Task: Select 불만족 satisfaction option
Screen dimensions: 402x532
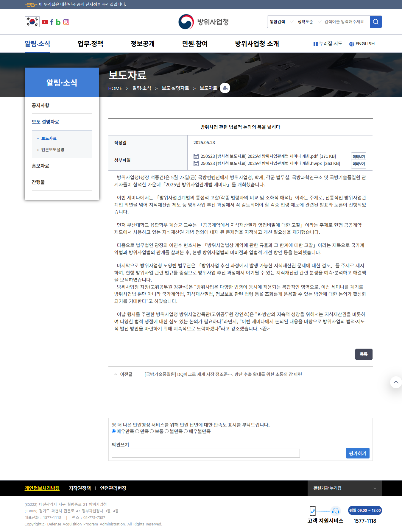Action: coord(166,431)
